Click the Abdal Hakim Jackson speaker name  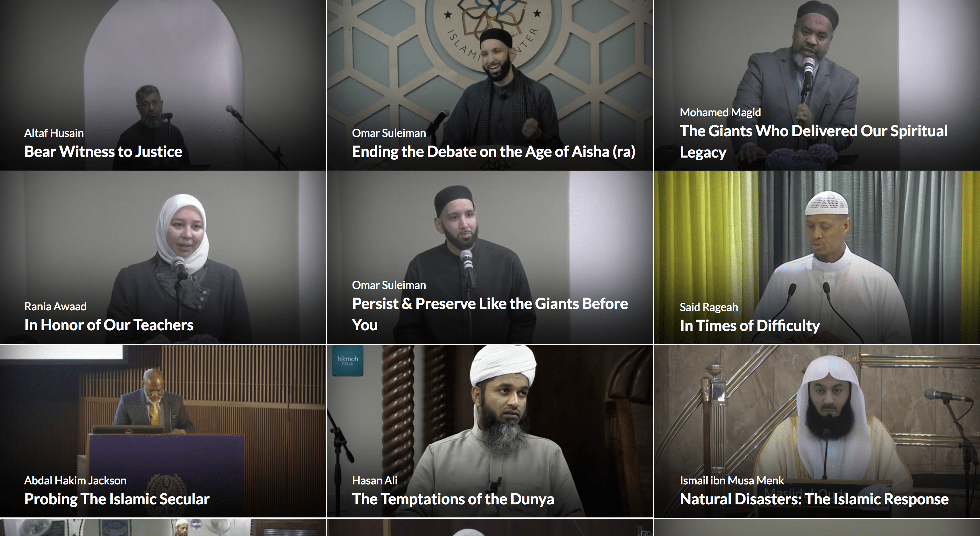[x=75, y=480]
